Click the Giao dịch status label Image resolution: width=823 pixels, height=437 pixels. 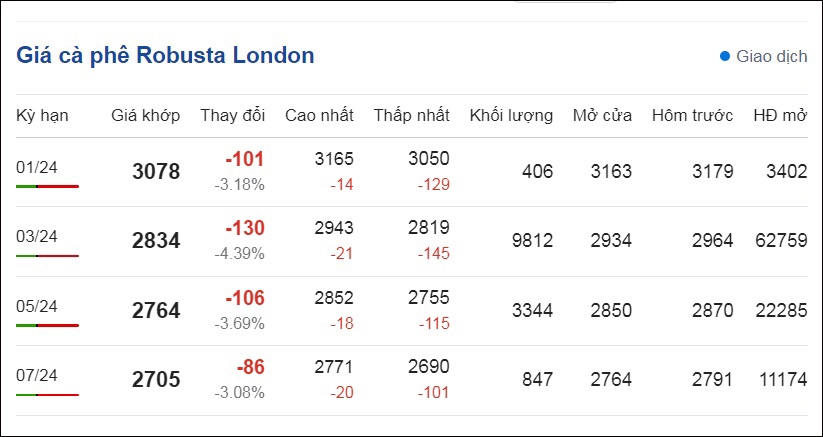(772, 56)
